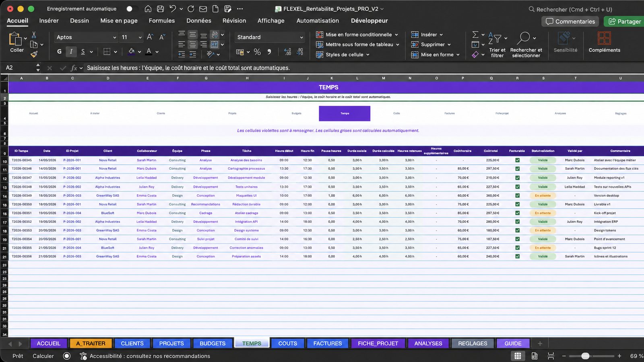Toggle Enregistrement automatique switch
Screen dimensions: 644x362
(132, 9)
